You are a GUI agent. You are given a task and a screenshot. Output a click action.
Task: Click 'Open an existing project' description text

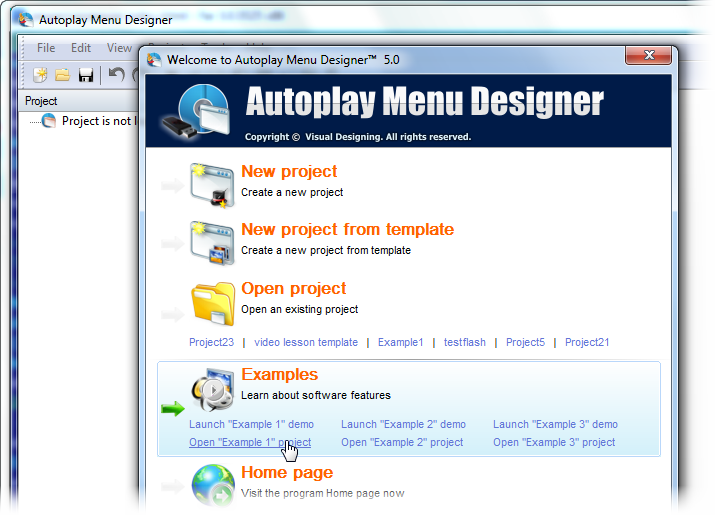(x=300, y=309)
